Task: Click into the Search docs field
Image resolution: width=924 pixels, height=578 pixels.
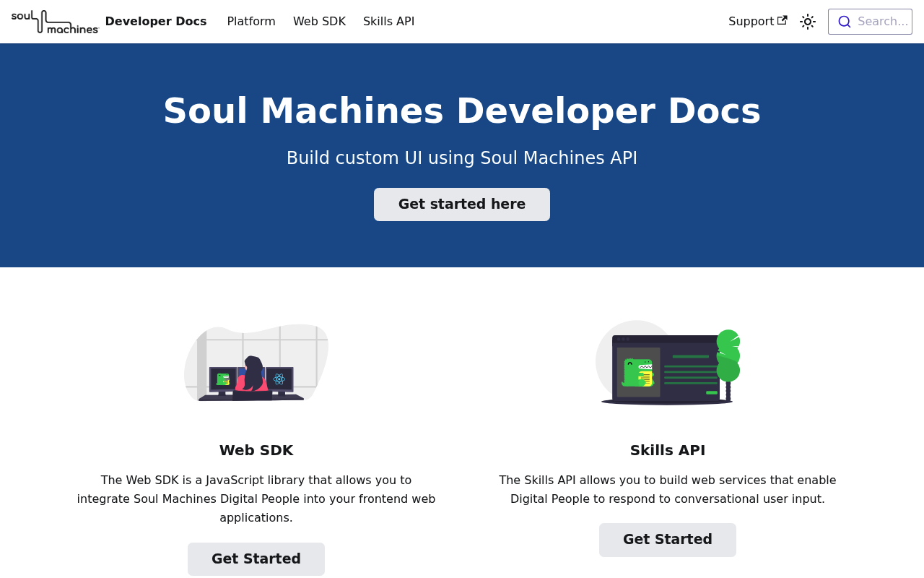Action: [x=870, y=22]
